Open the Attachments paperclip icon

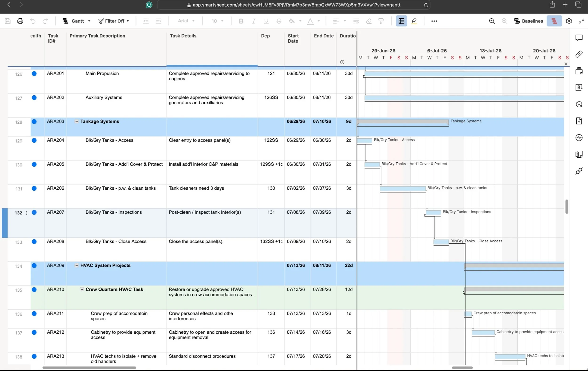[579, 54]
